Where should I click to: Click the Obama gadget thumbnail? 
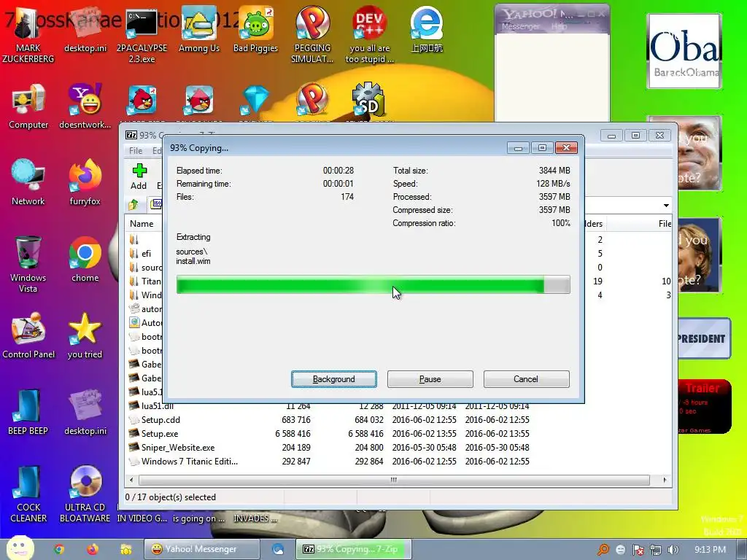coord(684,51)
